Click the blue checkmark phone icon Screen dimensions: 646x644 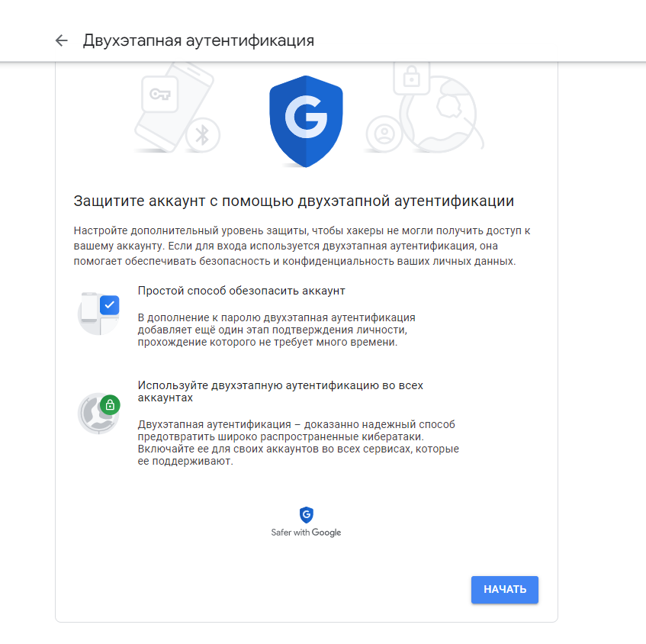coord(99,314)
